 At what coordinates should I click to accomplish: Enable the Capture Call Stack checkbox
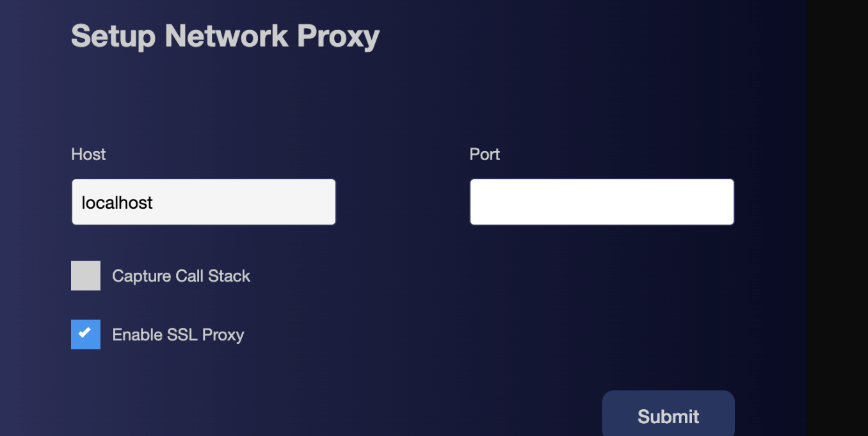(85, 275)
